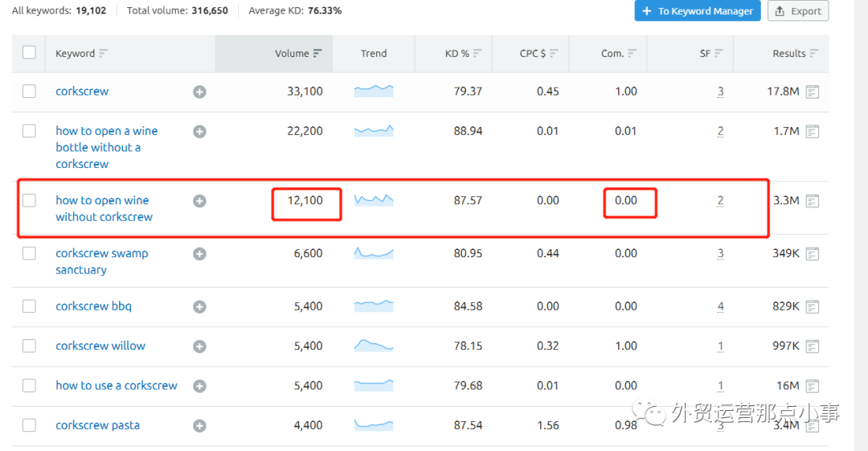The height and width of the screenshot is (451, 868).
Task: View SERP snapshot icon for corkscrew swamp sanctuary
Action: pyautogui.click(x=813, y=254)
